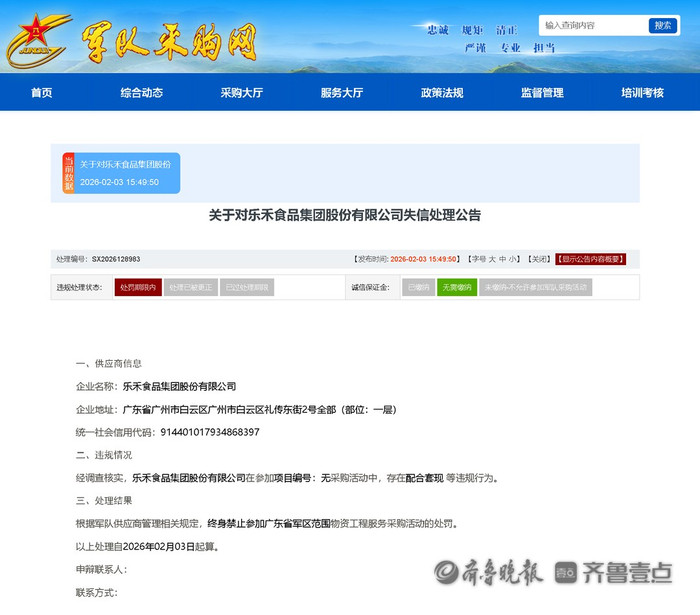Image resolution: width=700 pixels, height=615 pixels.
Task: Click the heading 一、供应商信息
Action: click(108, 363)
